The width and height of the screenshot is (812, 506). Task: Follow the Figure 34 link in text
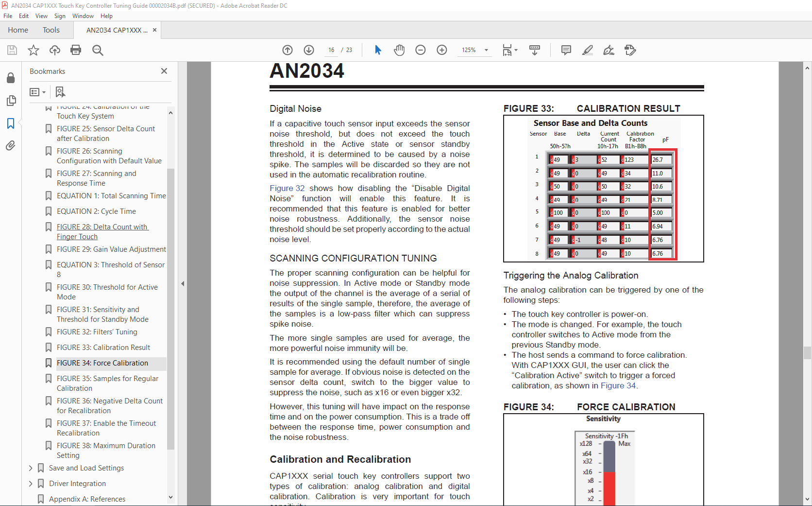(x=618, y=385)
